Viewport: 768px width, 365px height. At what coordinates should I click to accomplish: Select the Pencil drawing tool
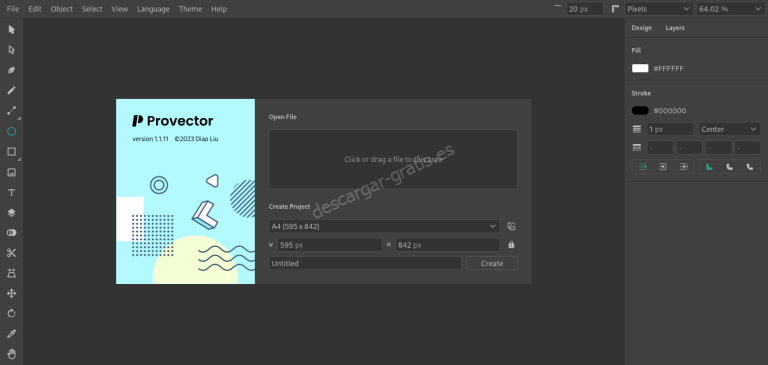(x=12, y=91)
